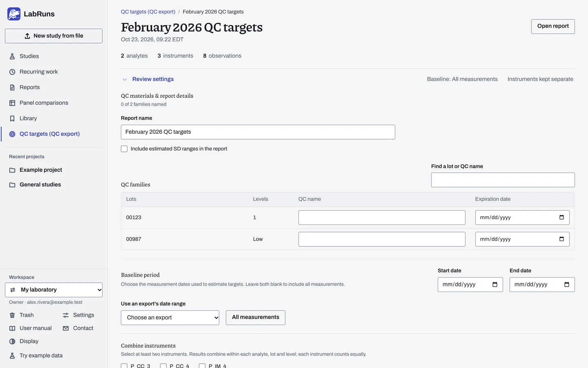Open Panel comparisons via table icon
This screenshot has height=368, width=588.
[x=12, y=103]
